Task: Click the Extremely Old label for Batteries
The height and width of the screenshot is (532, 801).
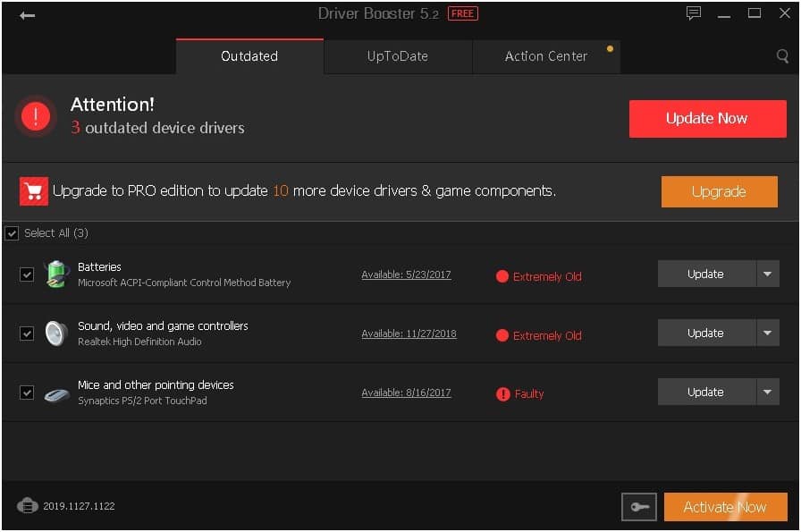Action: pos(547,276)
